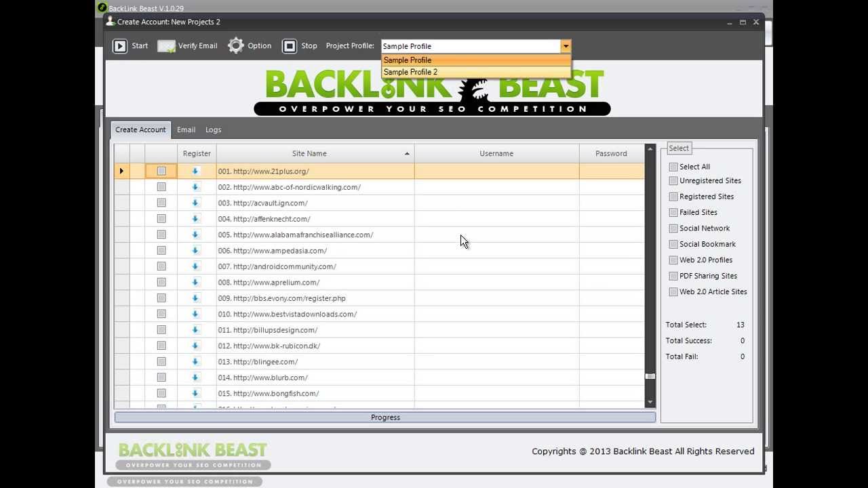Screen dimensions: 868x488
Task: Click the 013. http://blingee.com/ site entry
Action: tap(258, 361)
